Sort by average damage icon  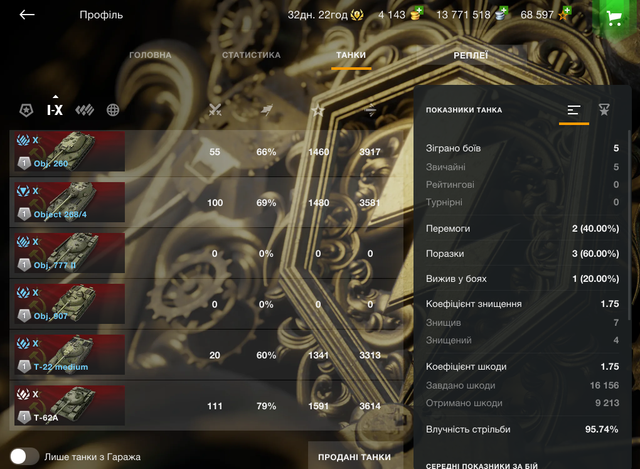pos(370,110)
